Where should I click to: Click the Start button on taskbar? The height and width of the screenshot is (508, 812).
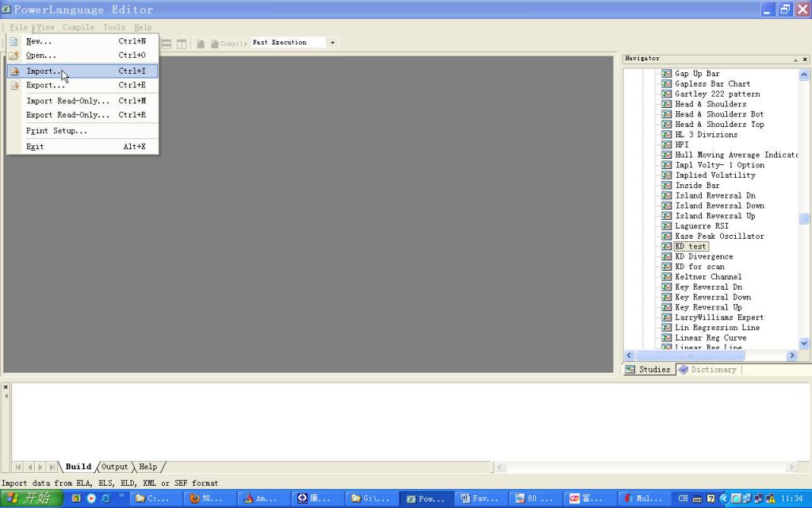point(31,498)
